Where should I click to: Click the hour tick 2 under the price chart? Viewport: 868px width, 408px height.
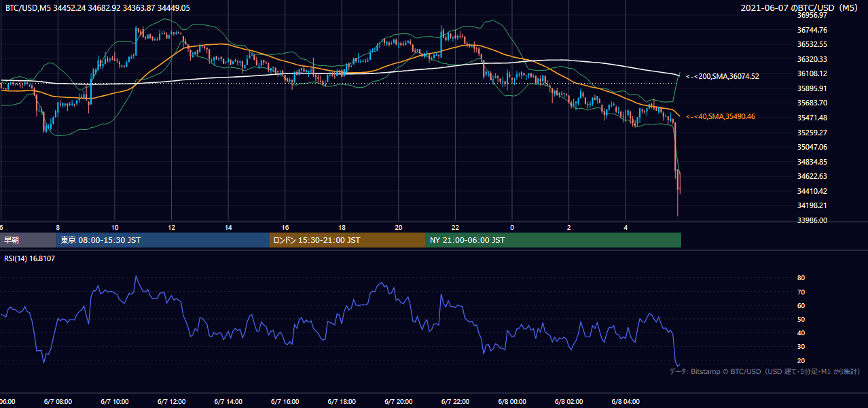point(569,227)
